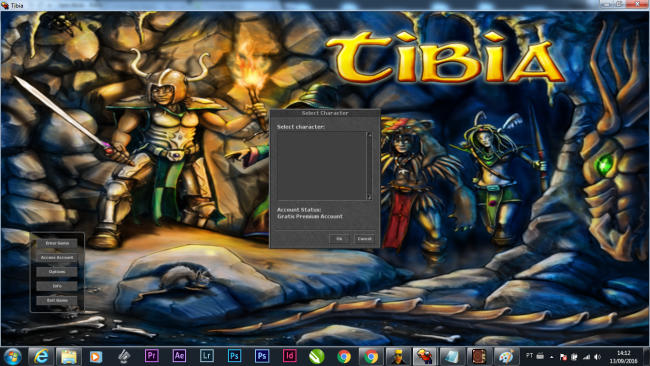Launch Adobe InDesign from taskbar
The height and width of the screenshot is (366, 650).
(289, 356)
